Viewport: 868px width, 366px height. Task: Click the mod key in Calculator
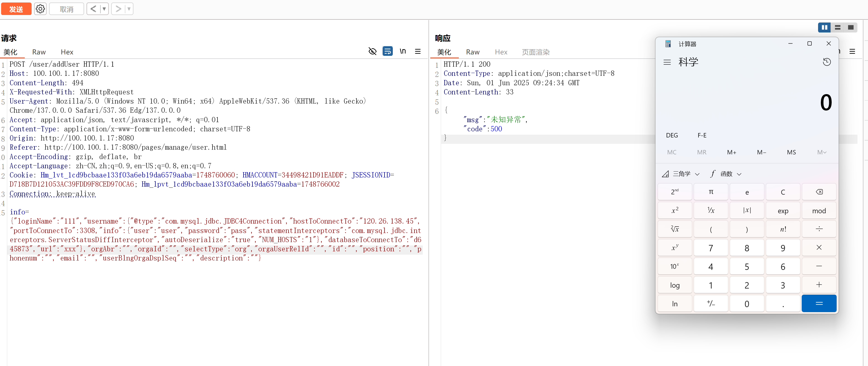pos(819,210)
